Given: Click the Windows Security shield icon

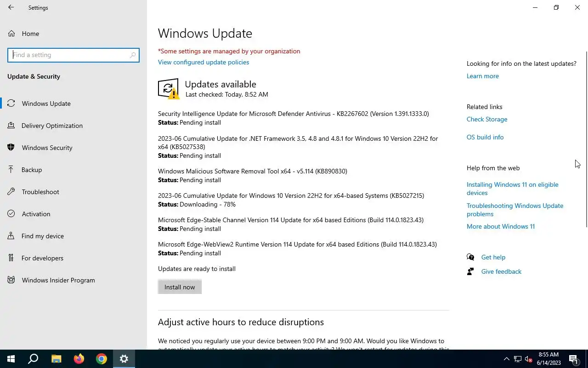Looking at the screenshot, I should pos(11,148).
